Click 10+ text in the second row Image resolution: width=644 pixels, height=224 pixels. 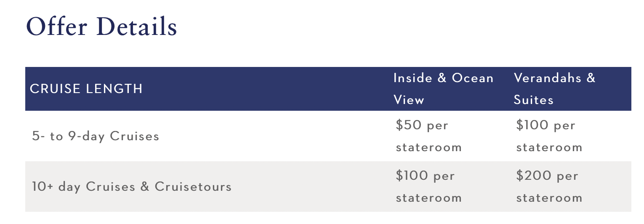point(43,187)
